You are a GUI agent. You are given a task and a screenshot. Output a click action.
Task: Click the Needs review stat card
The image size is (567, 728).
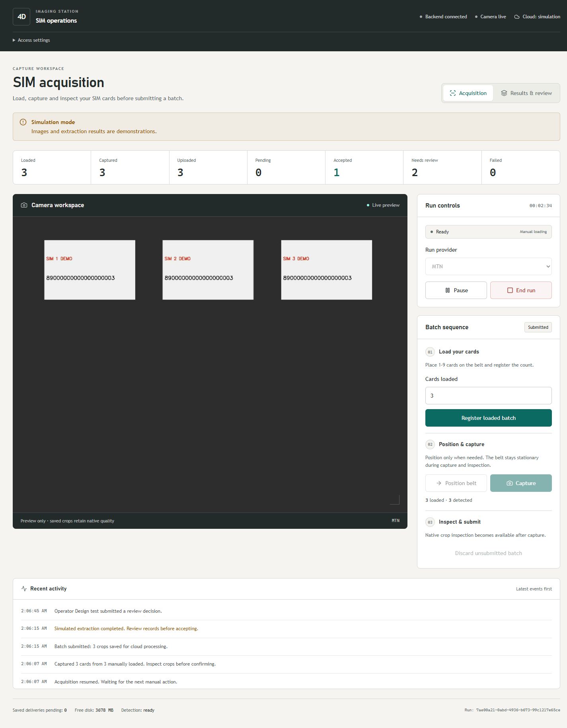pyautogui.click(x=442, y=167)
